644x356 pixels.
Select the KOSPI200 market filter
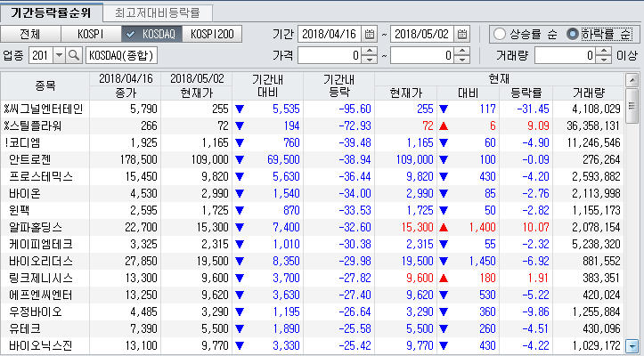(x=212, y=34)
